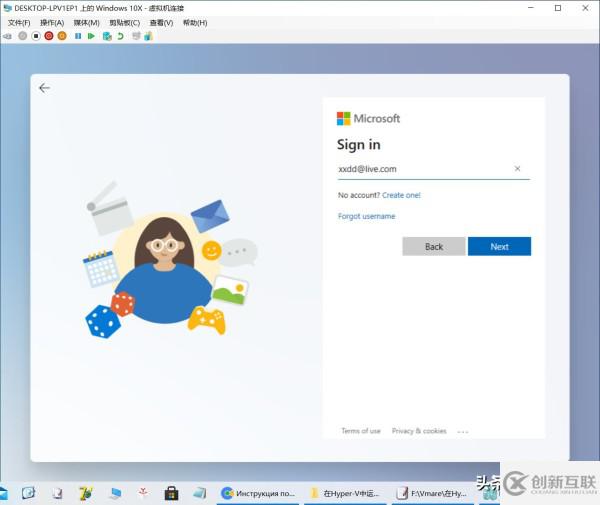The width and height of the screenshot is (600, 505).
Task: Click the green Reset/play toolbar icon
Action: 91,36
